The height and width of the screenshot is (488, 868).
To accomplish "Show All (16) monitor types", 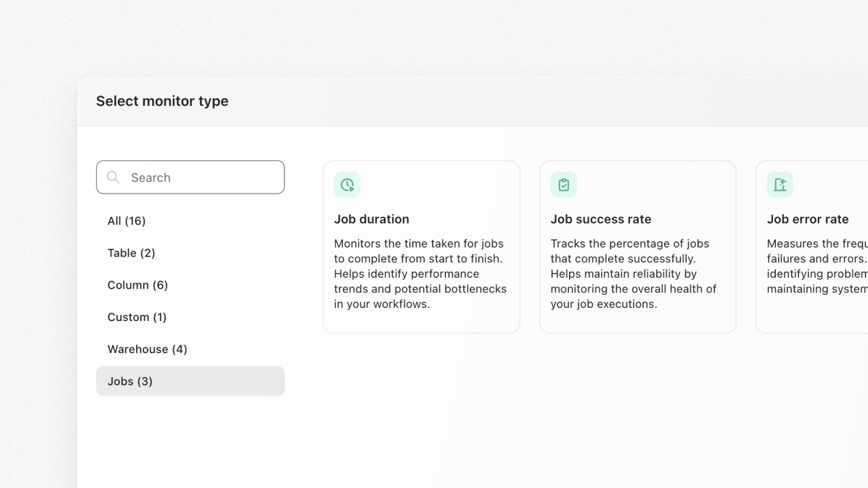I will pos(127,221).
